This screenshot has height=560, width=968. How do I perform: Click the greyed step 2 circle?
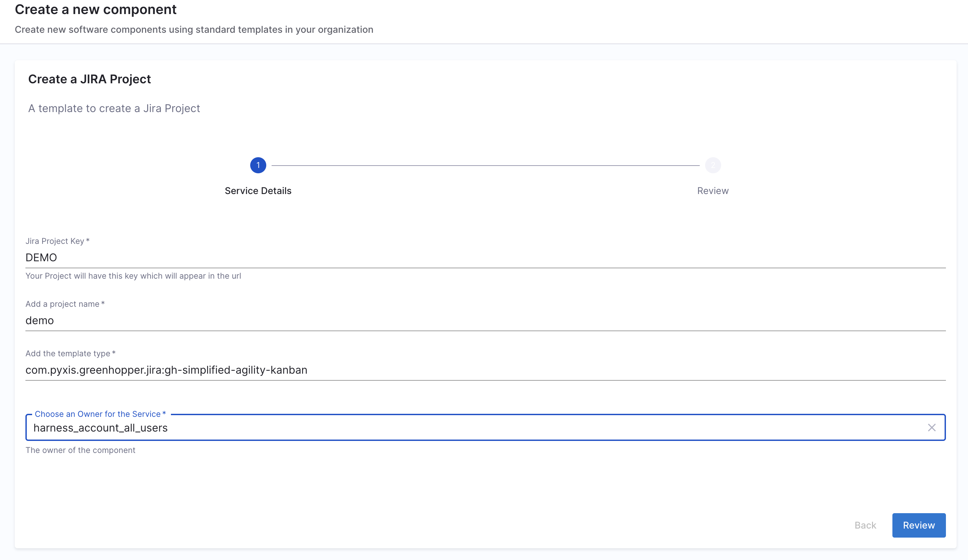pos(712,165)
